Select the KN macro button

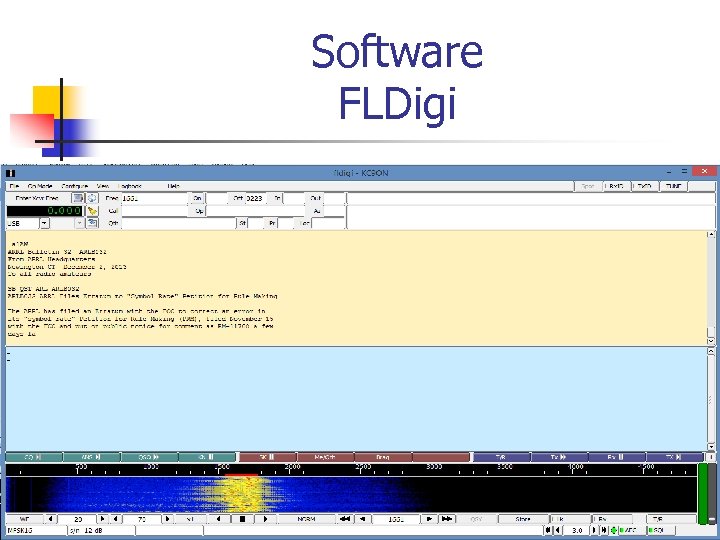[207, 457]
